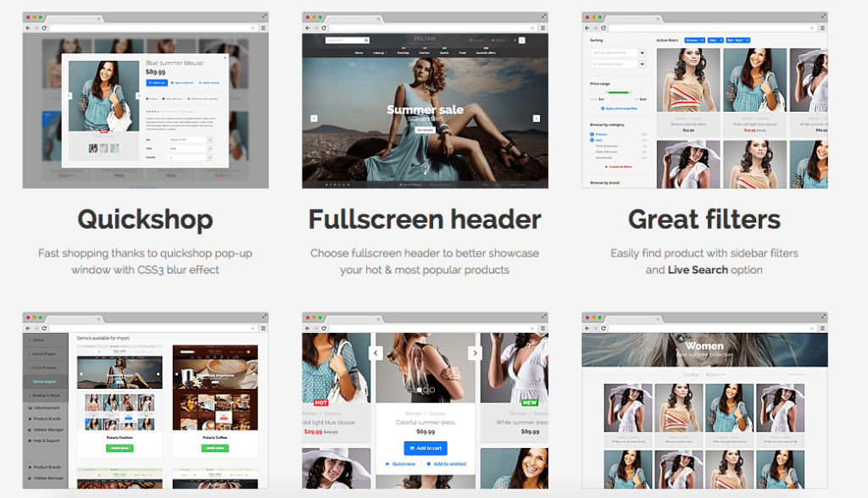Open Install Pages in admin sidebar

coord(44,354)
